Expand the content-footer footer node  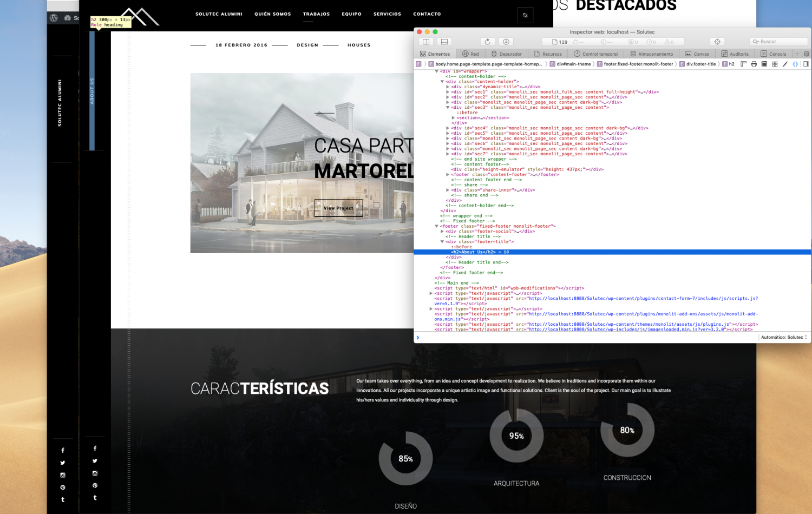pyautogui.click(x=448, y=175)
